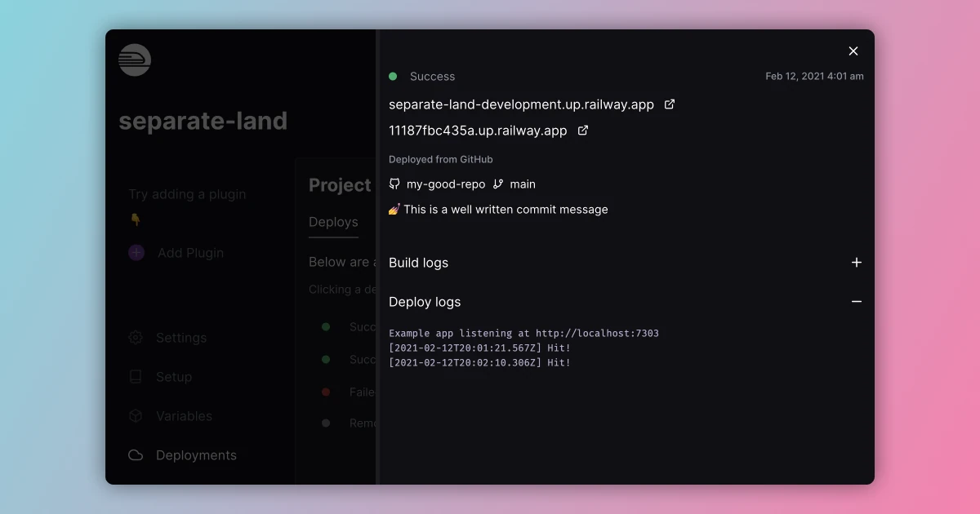Click the Project heading behind the panel
This screenshot has height=514, width=980.
point(340,185)
